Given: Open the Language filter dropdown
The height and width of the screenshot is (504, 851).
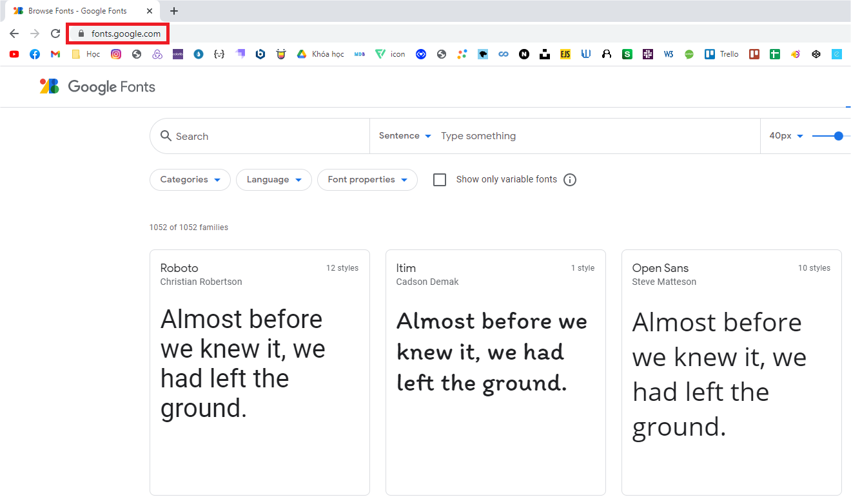Looking at the screenshot, I should pyautogui.click(x=274, y=180).
